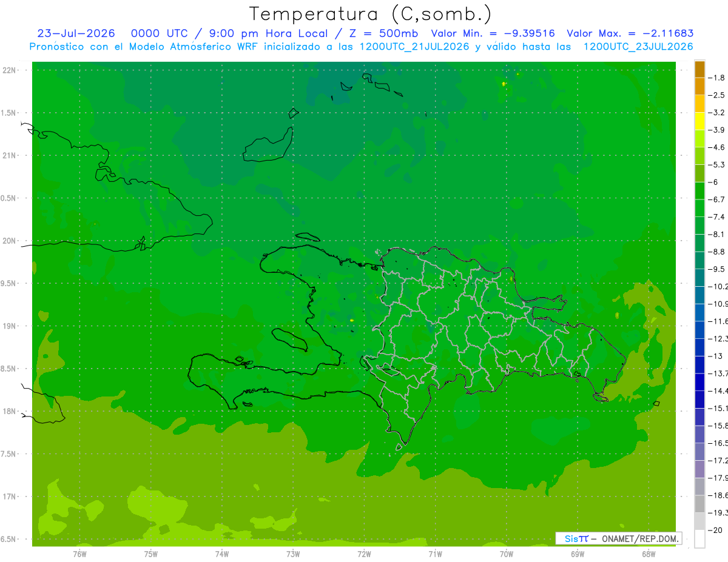Viewport: 728px width, 562px height.
Task: Click the 70W longitude label
Action: [507, 554]
